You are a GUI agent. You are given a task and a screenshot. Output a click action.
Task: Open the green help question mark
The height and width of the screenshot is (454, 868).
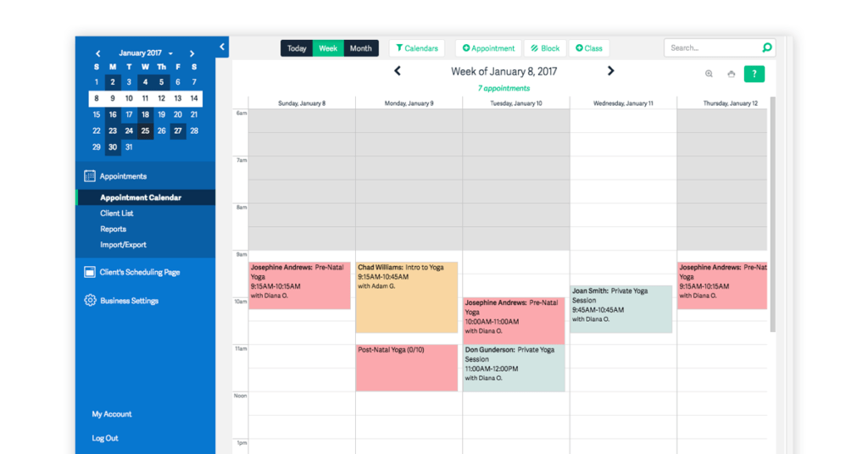coord(754,74)
